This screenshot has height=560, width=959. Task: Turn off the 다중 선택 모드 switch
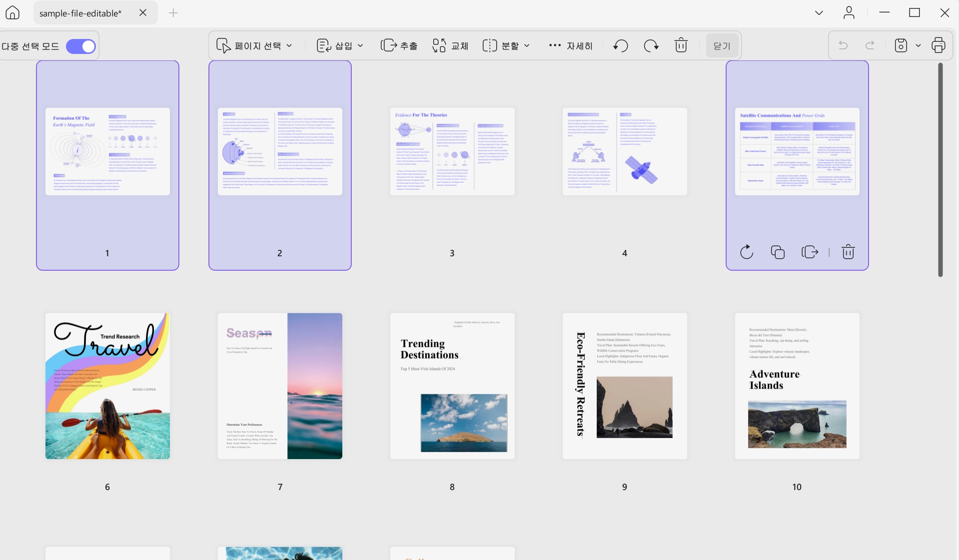pyautogui.click(x=80, y=46)
